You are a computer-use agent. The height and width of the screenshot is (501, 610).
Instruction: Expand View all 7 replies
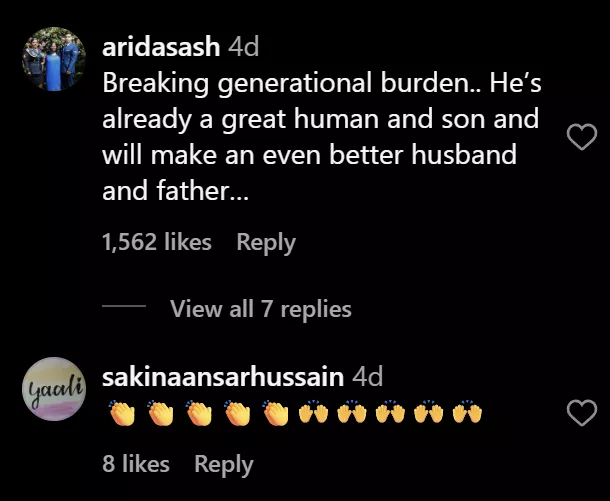261,309
